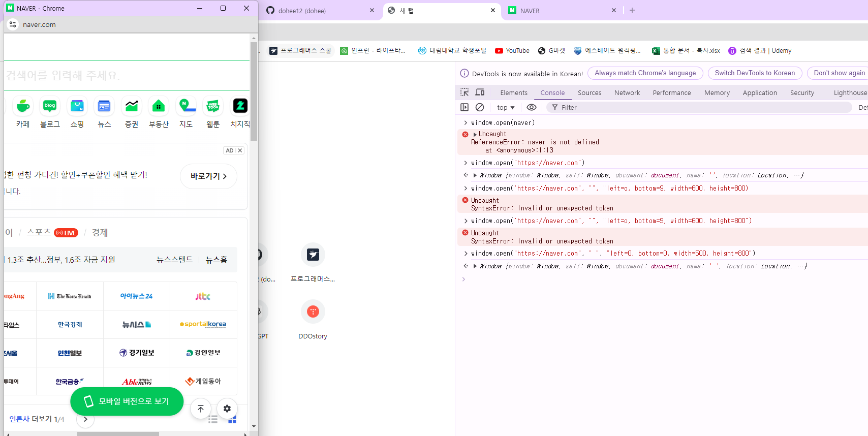Image resolution: width=868 pixels, height=436 pixels.
Task: Select the dohee12 GitHub browser tab
Action: [320, 11]
